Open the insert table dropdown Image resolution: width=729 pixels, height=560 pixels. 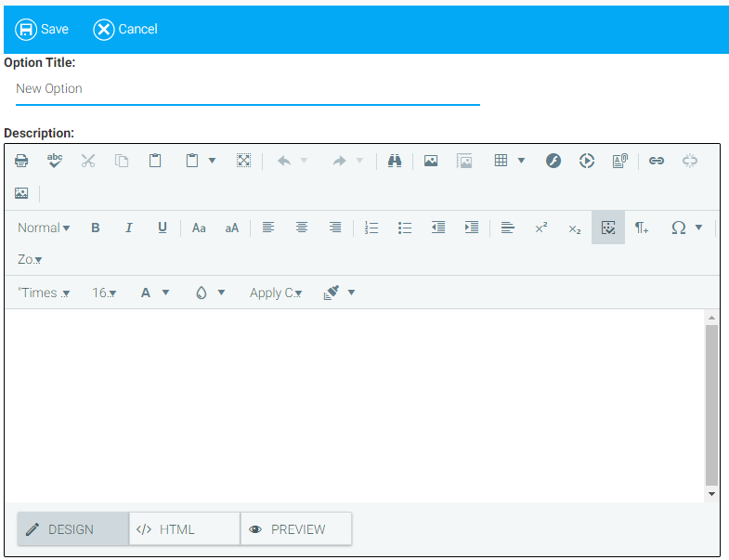pos(510,161)
